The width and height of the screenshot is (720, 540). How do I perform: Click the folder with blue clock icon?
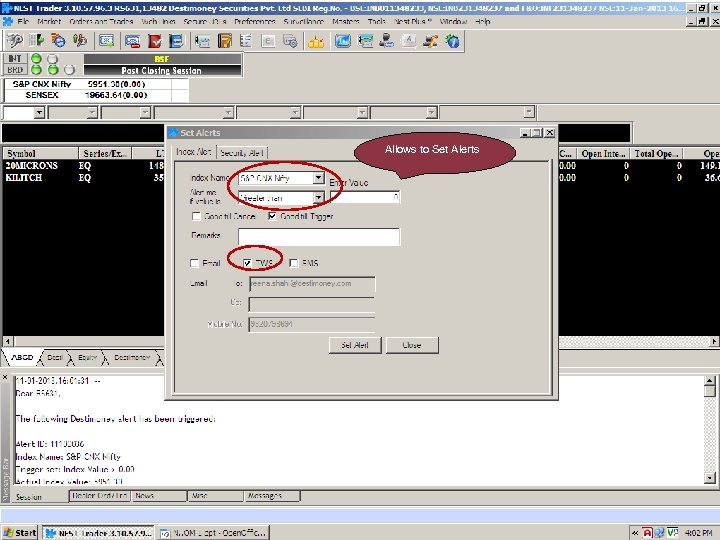pyautogui.click(x=58, y=41)
